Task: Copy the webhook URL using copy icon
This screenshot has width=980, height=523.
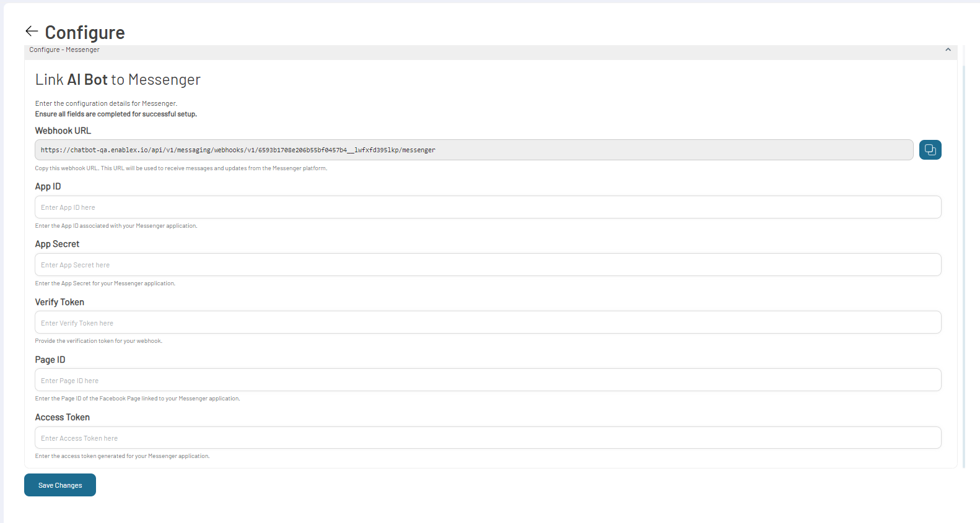Action: (x=930, y=150)
